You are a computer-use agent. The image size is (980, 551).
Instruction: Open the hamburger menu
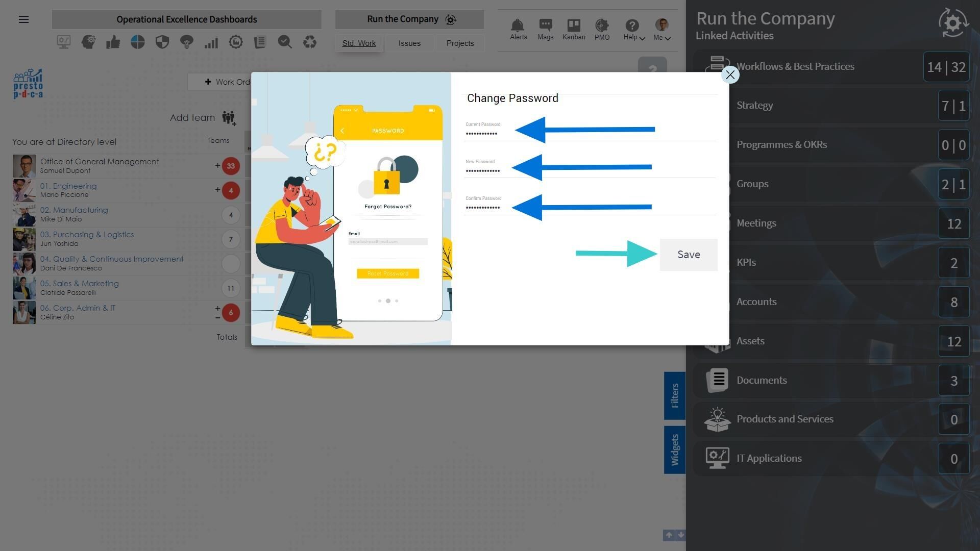coord(23,19)
